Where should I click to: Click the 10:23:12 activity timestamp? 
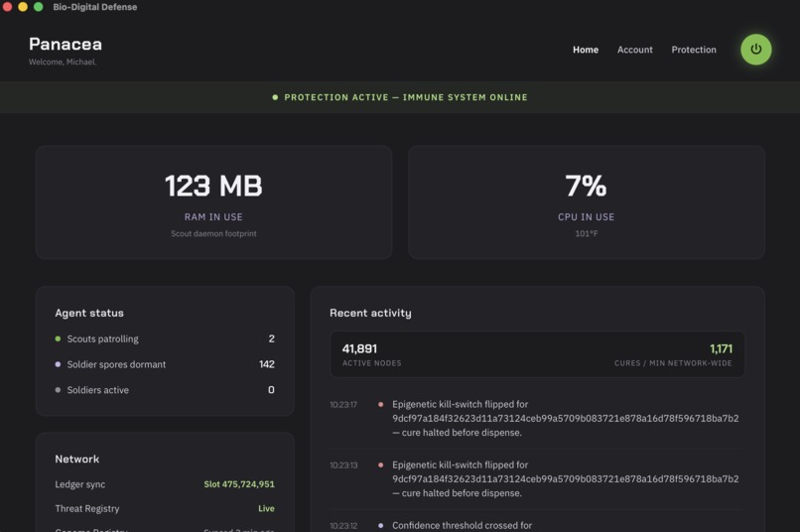pos(343,526)
